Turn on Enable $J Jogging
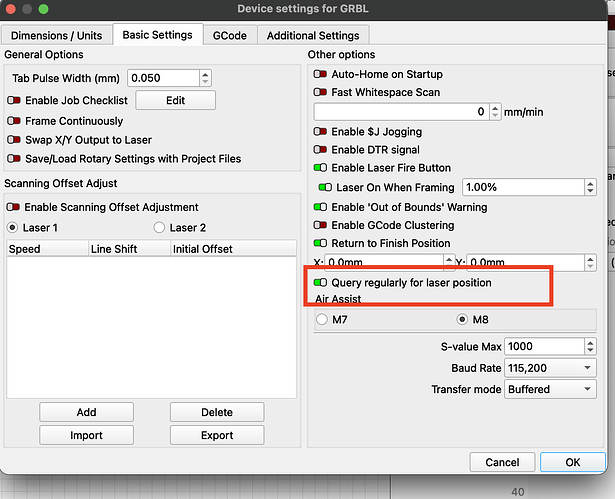615x499 pixels. coord(321,131)
